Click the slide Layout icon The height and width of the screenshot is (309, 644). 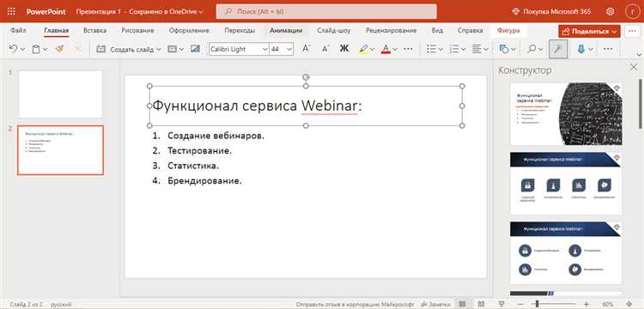[172, 49]
